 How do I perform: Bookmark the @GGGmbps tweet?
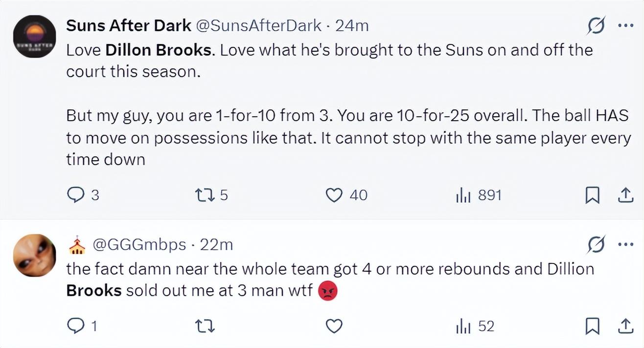(592, 326)
